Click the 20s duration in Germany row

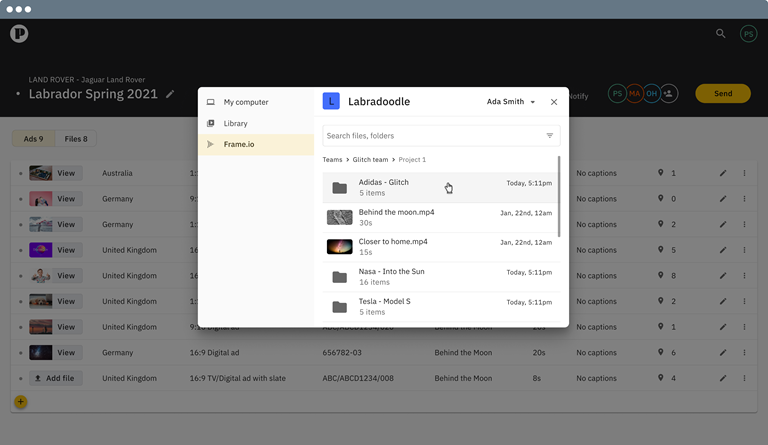click(539, 352)
